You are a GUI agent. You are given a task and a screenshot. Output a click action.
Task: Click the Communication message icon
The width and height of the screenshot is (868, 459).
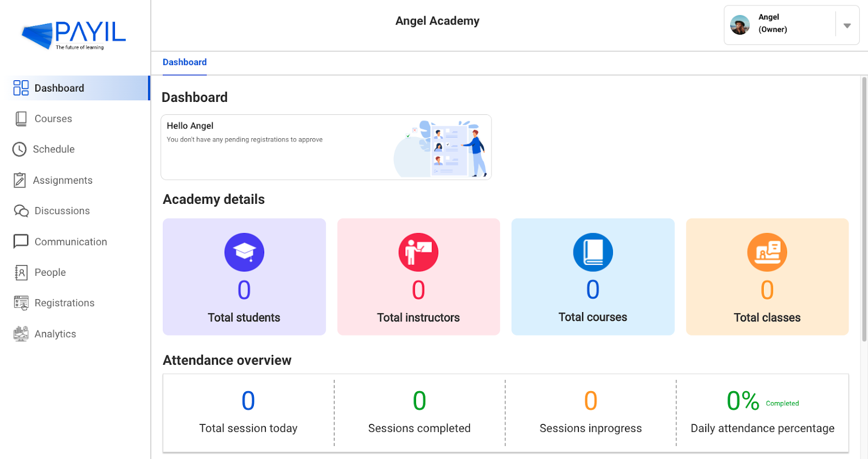click(x=21, y=241)
